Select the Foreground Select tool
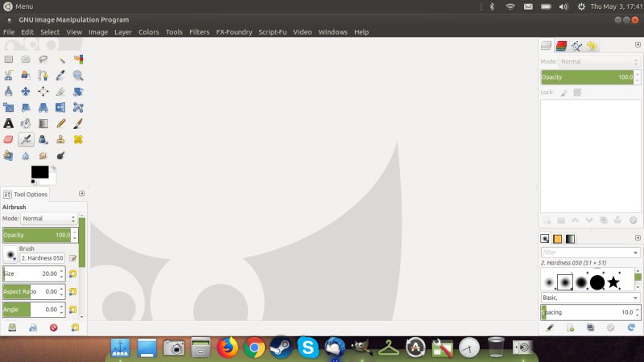Screen dimensions: 644x362 (x=26, y=76)
